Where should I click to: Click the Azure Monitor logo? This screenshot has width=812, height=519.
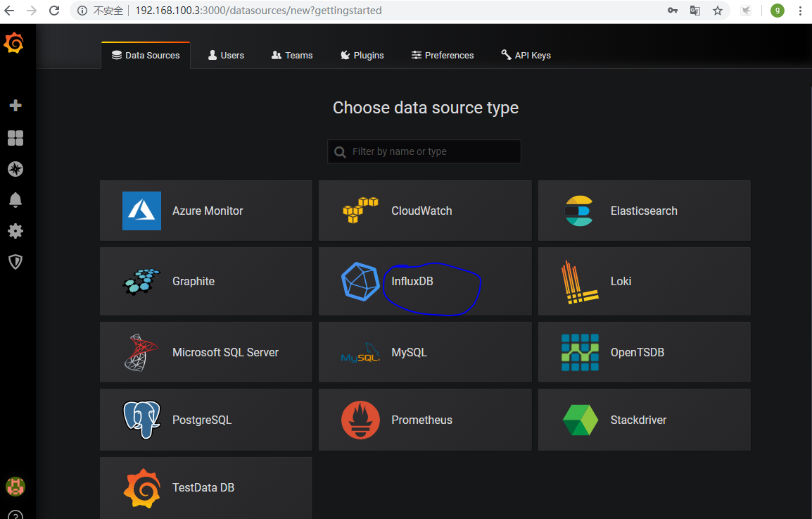[141, 211]
